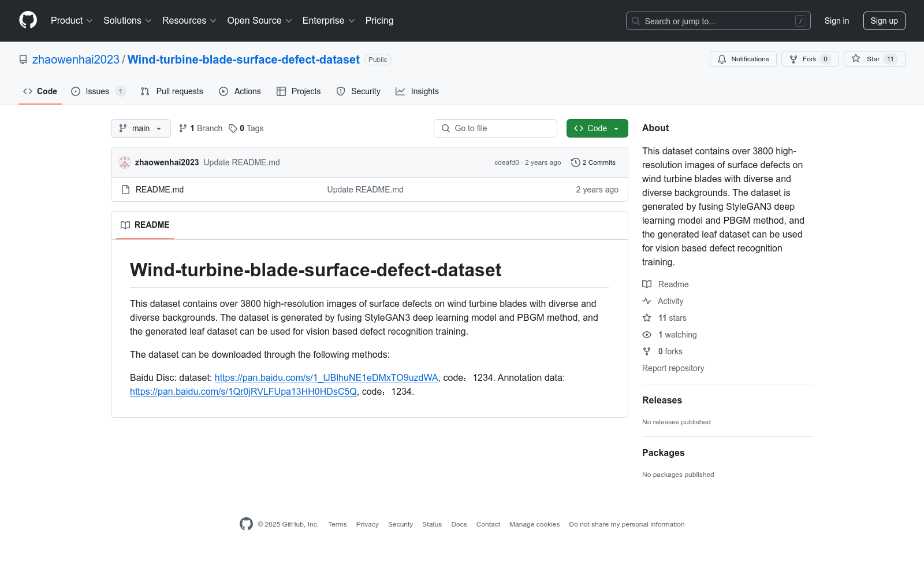Click the Activity pulse icon
Viewport: 924px width, 578px height.
(647, 301)
